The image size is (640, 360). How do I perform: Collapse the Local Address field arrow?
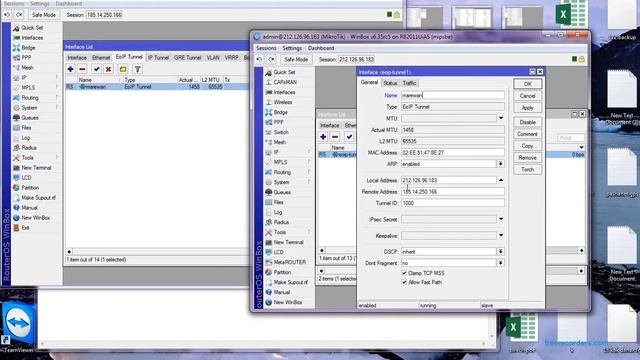click(x=501, y=180)
